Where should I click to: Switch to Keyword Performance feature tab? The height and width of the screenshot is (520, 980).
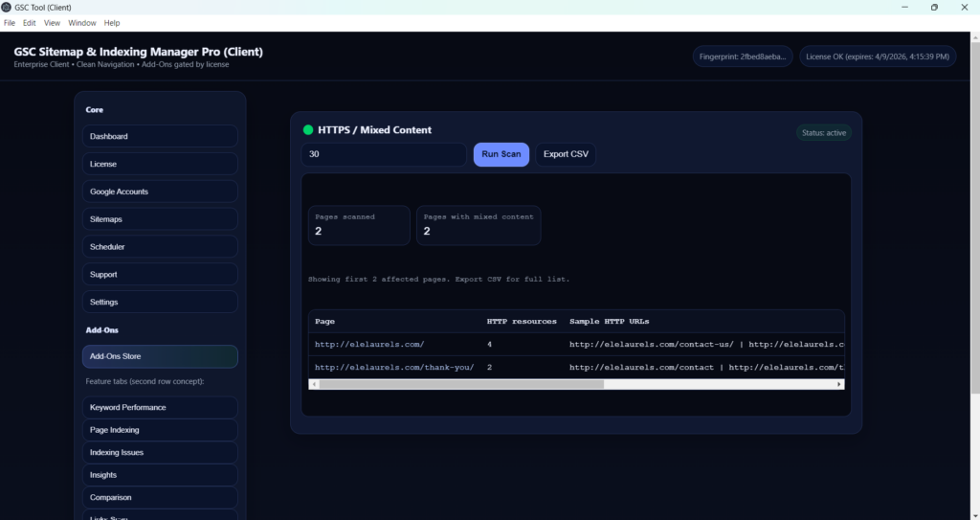pos(160,407)
